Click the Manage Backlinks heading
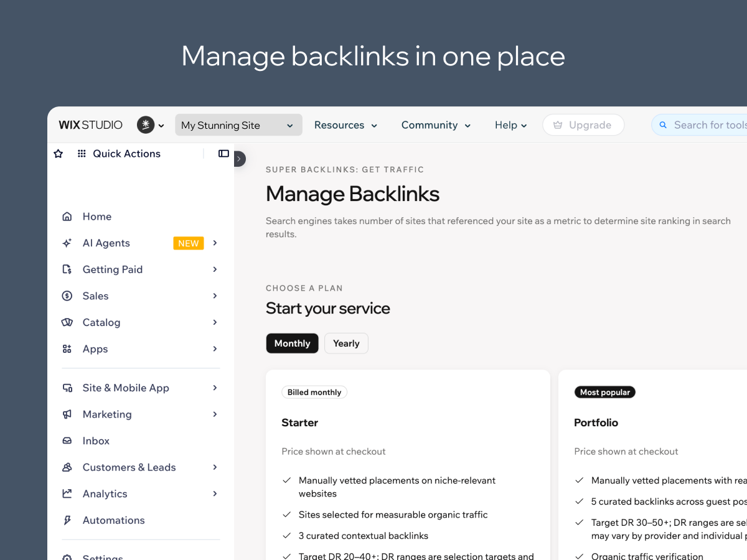This screenshot has height=560, width=747. point(352,194)
